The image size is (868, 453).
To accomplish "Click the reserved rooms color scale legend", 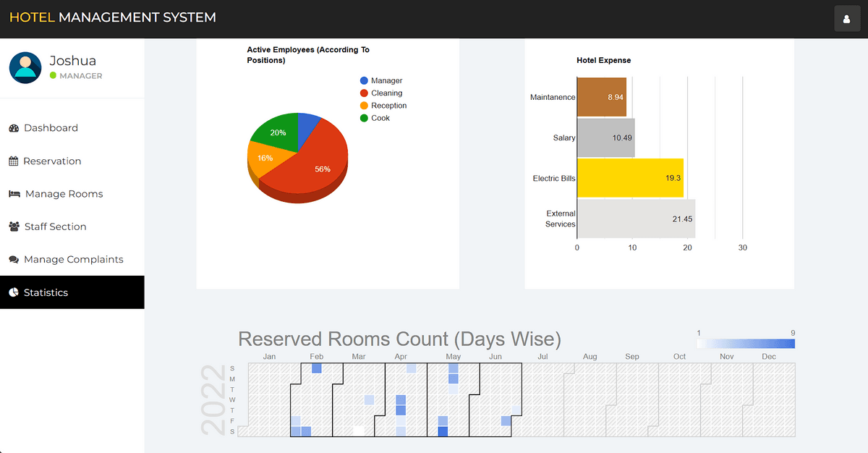I will [x=745, y=344].
